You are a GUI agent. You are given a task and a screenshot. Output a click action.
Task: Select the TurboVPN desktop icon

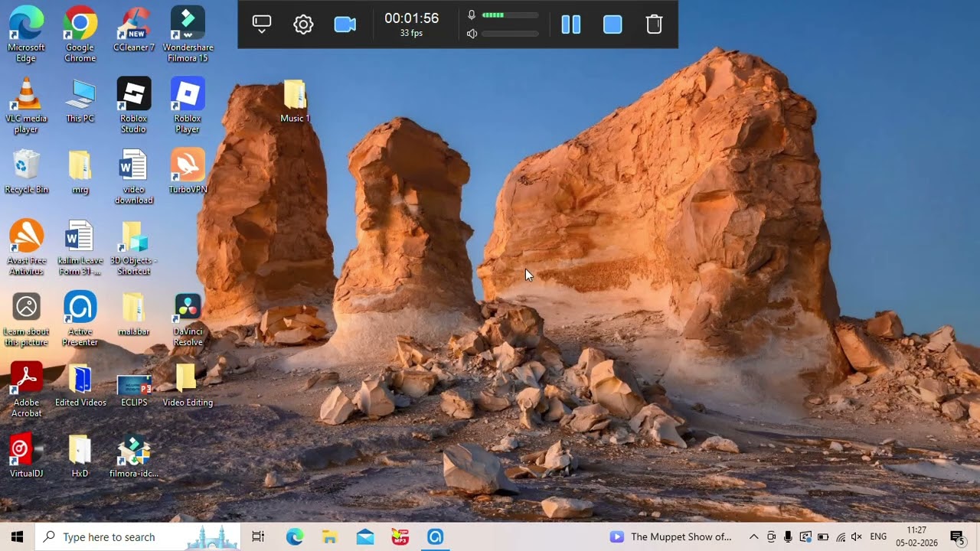[188, 172]
